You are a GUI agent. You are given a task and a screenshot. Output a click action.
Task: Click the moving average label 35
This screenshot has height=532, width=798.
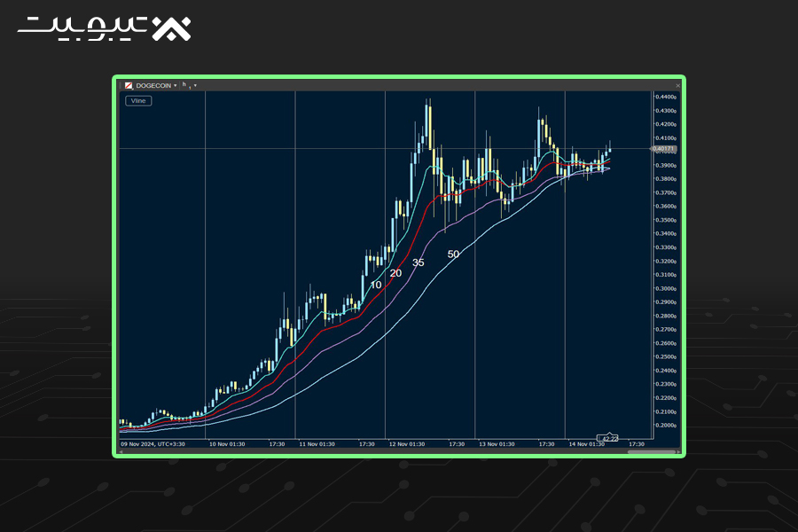[418, 262]
